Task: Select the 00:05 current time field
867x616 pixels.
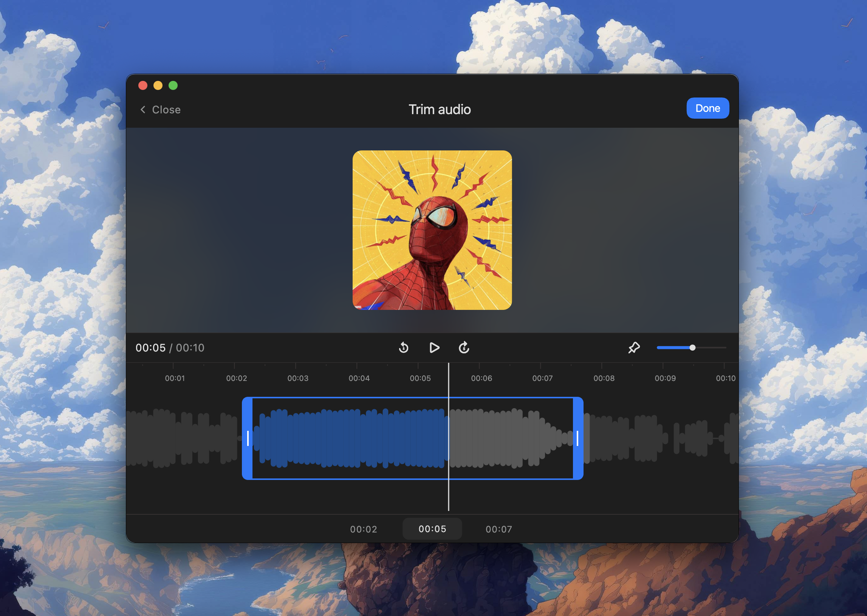Action: tap(432, 529)
